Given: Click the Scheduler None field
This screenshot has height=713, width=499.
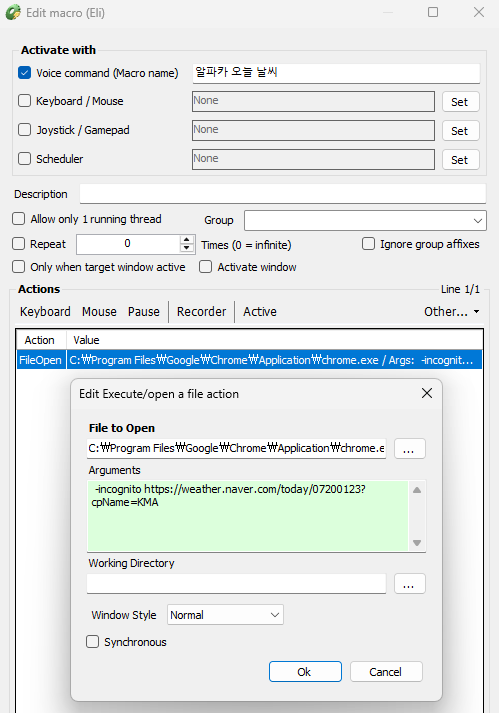Looking at the screenshot, I should coord(313,160).
